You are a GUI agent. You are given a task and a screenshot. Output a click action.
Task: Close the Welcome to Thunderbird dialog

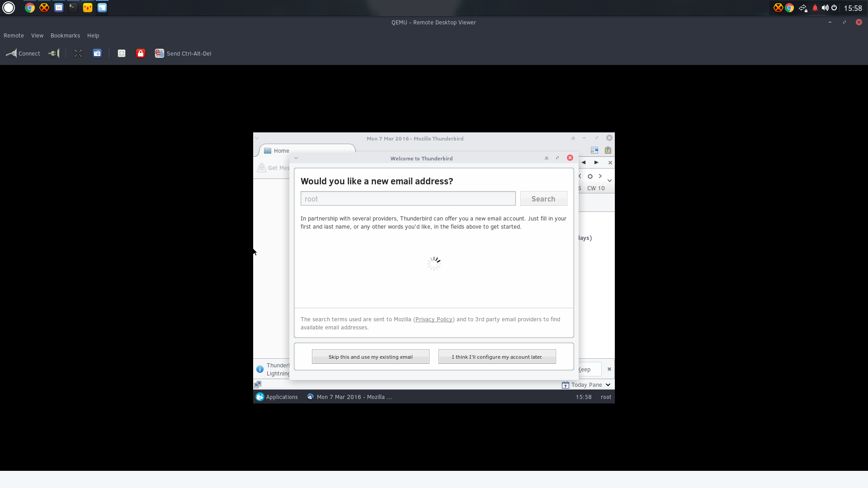coord(570,158)
